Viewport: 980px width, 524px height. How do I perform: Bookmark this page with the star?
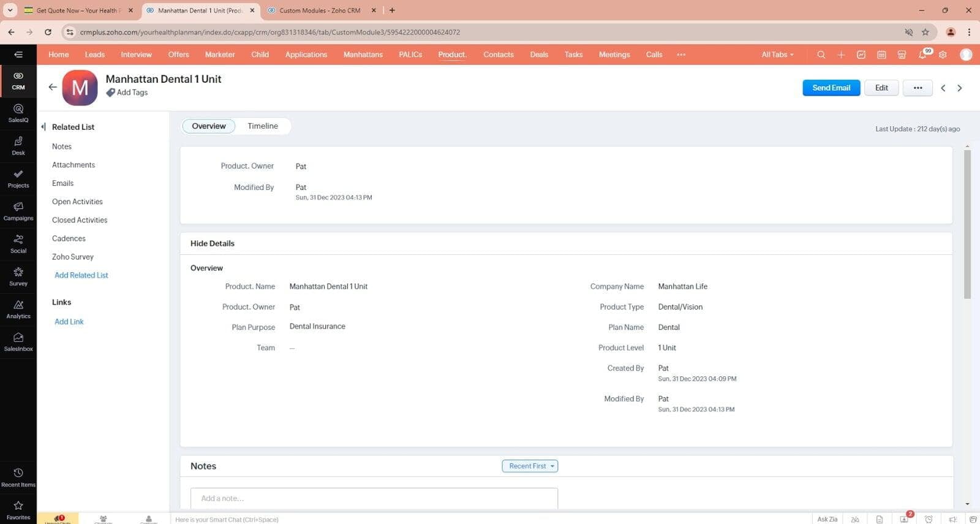click(925, 32)
